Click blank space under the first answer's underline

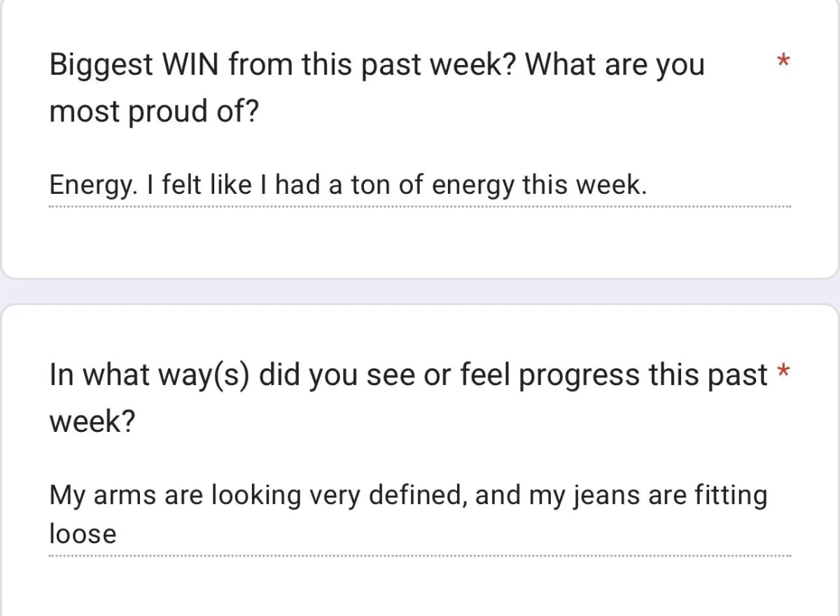pos(420,241)
